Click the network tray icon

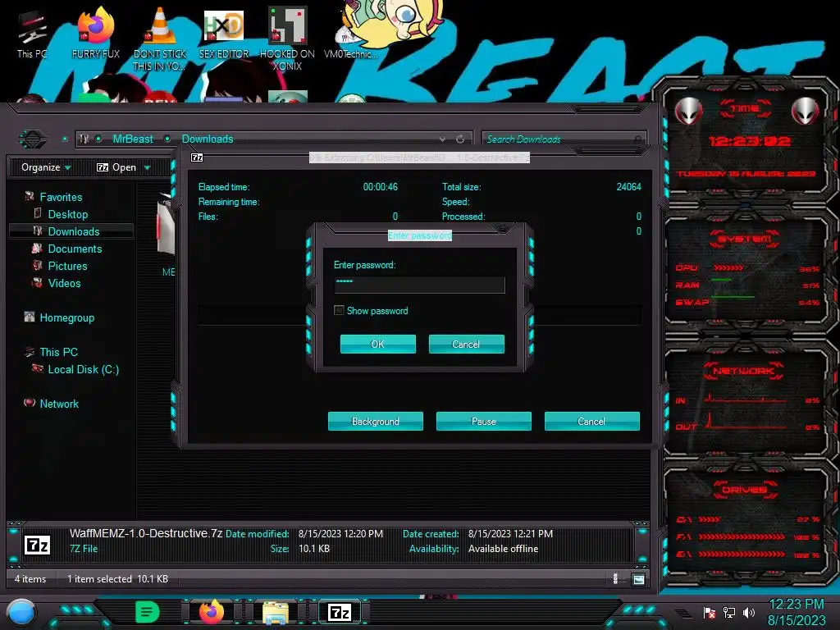pyautogui.click(x=729, y=613)
